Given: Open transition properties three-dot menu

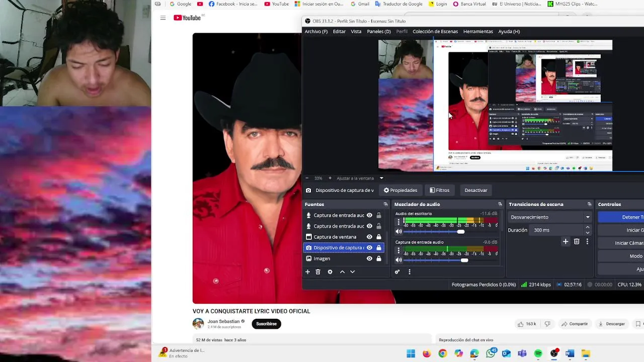Looking at the screenshot, I should (587, 241).
